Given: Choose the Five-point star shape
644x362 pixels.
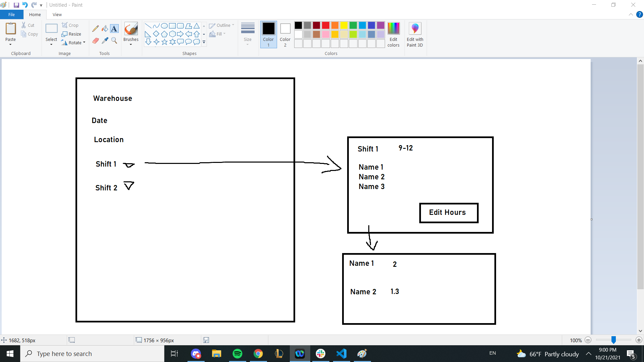Looking at the screenshot, I should tap(164, 42).
